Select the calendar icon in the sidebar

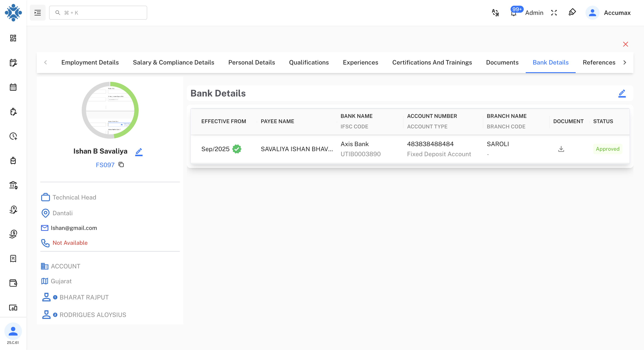coord(13,87)
